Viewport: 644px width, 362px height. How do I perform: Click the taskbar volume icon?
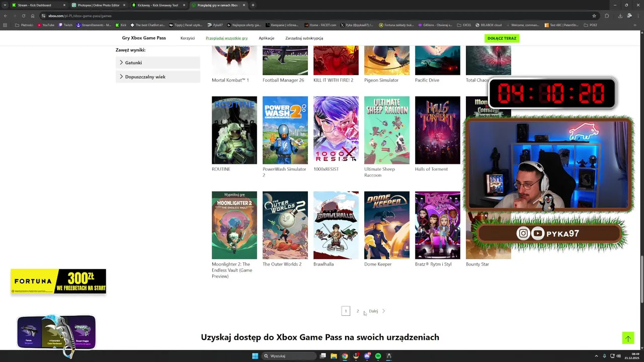(618, 356)
